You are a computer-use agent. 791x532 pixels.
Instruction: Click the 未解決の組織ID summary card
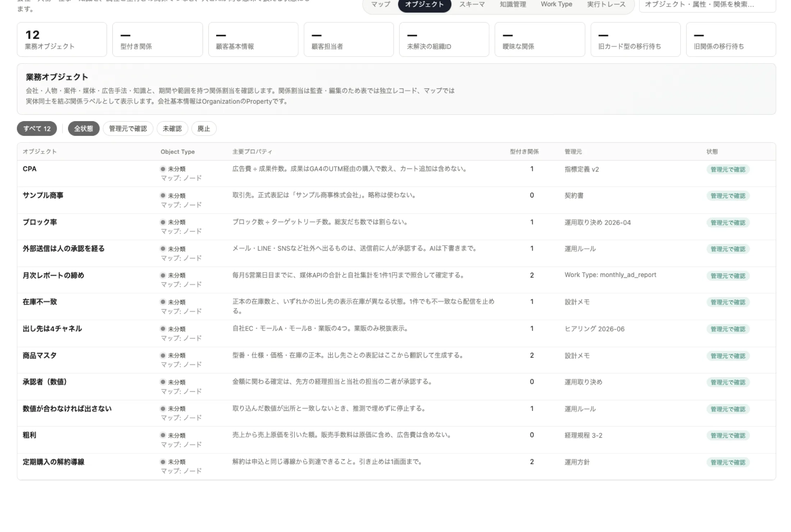pos(444,40)
